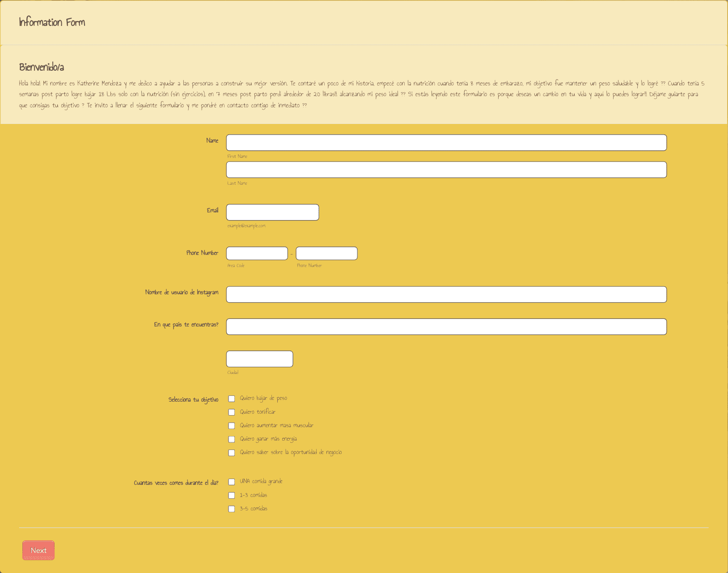The image size is (728, 573).
Task: Check the '3-5 comidas' option
Action: coord(232,509)
